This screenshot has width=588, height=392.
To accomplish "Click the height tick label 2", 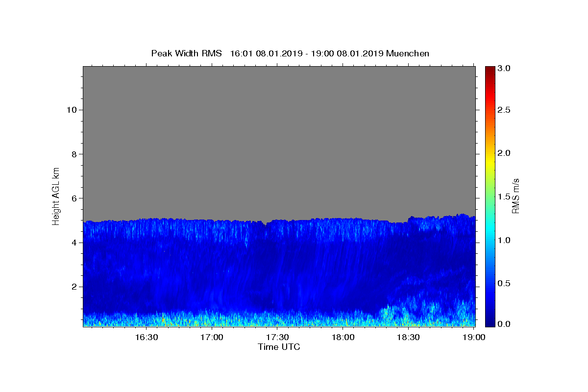I will (73, 287).
